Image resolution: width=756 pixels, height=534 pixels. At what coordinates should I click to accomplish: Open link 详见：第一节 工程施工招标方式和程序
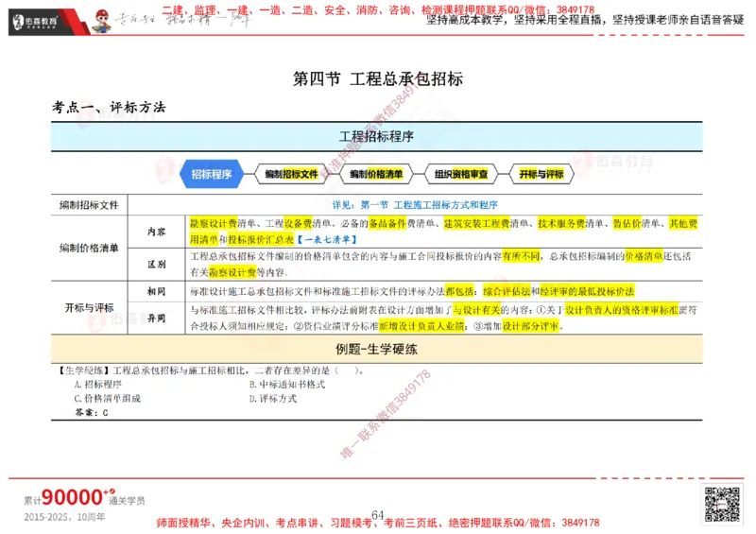(415, 205)
